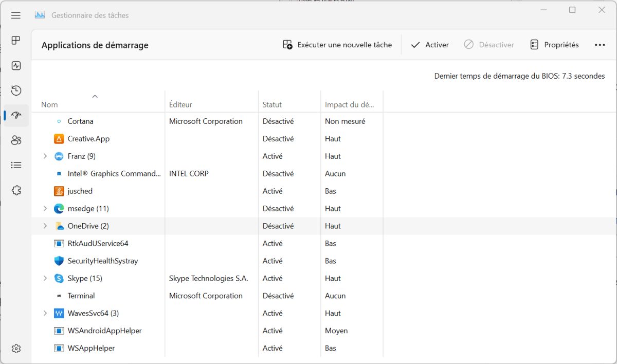The image size is (617, 364).
Task: Expand the Franz (9) group
Action: [x=45, y=156]
